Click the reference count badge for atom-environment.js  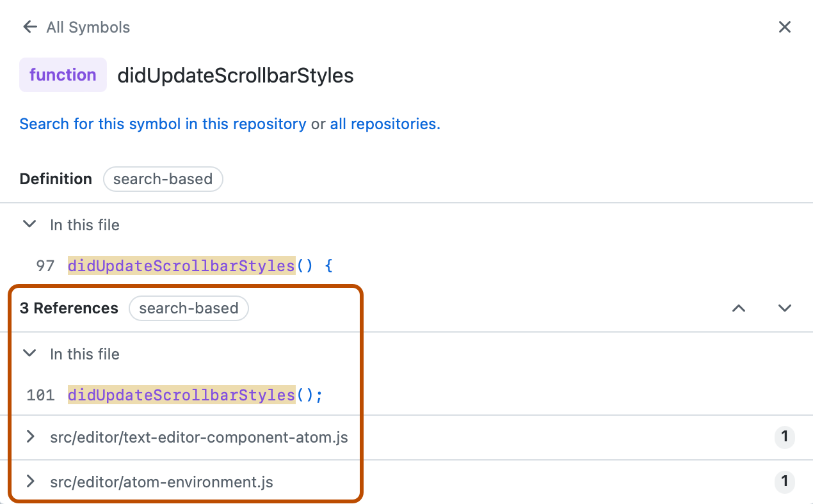pos(785,482)
